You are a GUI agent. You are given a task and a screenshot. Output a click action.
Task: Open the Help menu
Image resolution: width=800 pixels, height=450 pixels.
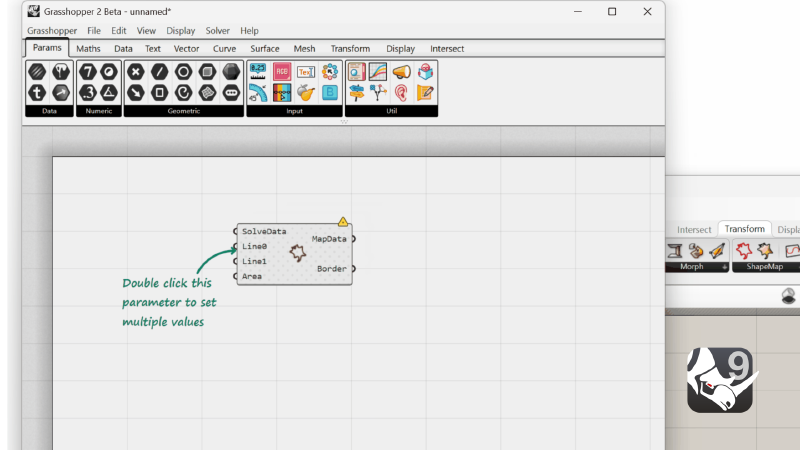pyautogui.click(x=249, y=31)
